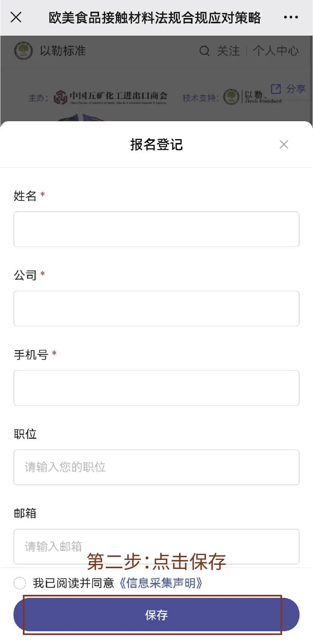Tap the 中国五矿化工进出口商会 logo
The image size is (313, 644).
pos(110,97)
